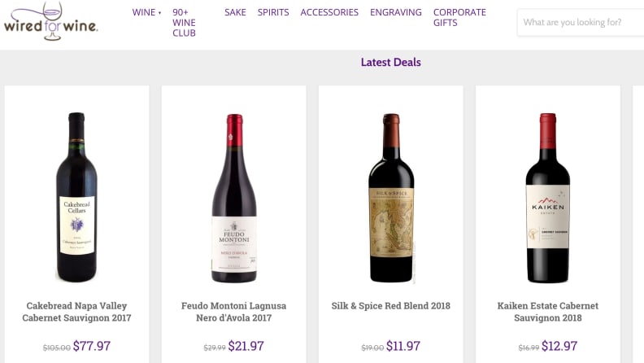Open the 90+ Wine Club page
The width and height of the screenshot is (644, 363).
pyautogui.click(x=184, y=23)
